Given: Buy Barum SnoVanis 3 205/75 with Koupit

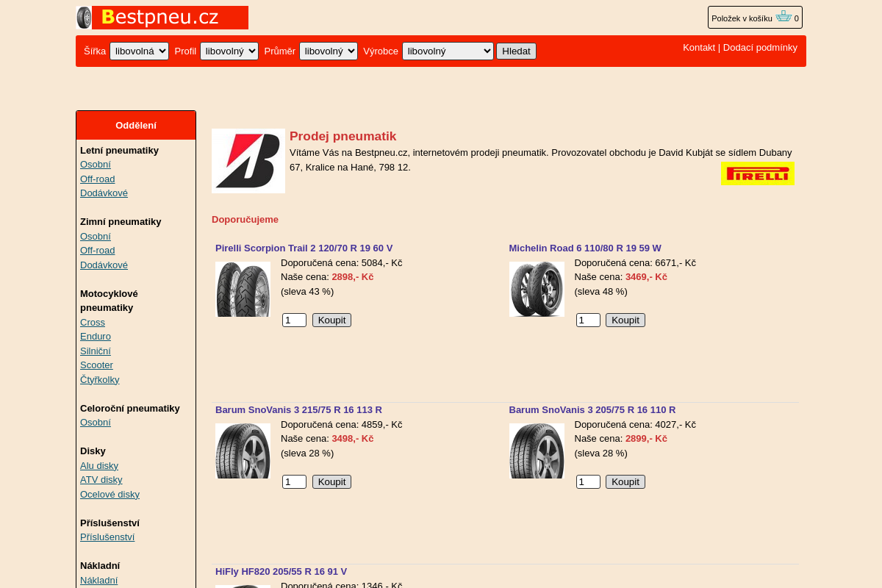Looking at the screenshot, I should [x=625, y=481].
